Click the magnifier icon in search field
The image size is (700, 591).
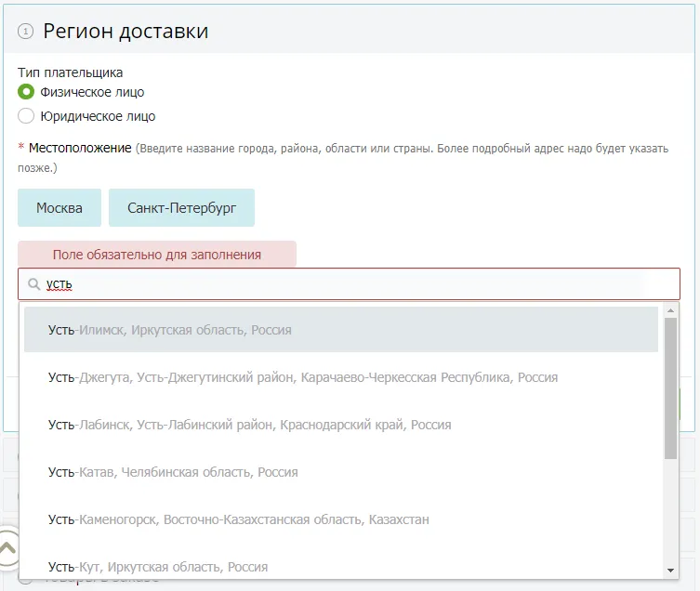tap(34, 284)
